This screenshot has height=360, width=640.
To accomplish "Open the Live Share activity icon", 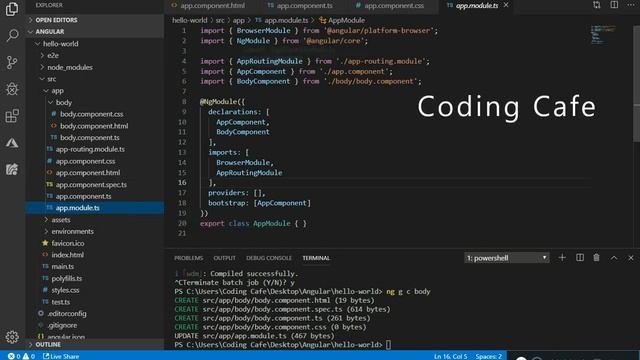I will click(12, 169).
